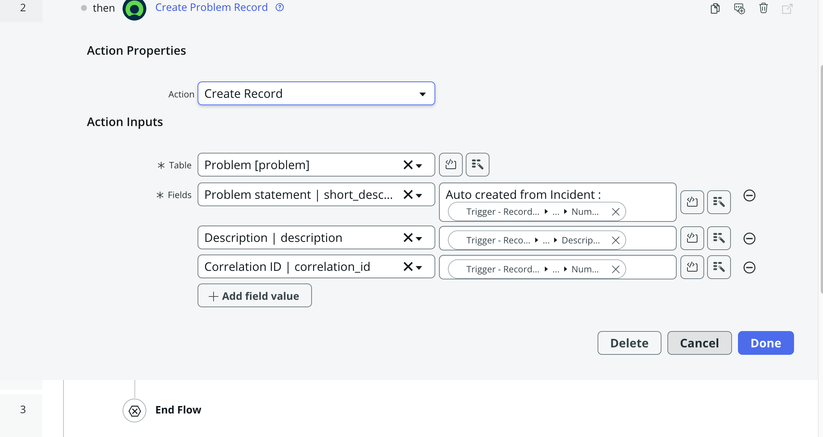The width and height of the screenshot is (823, 437).
Task: Click the Cancel button
Action: [699, 343]
